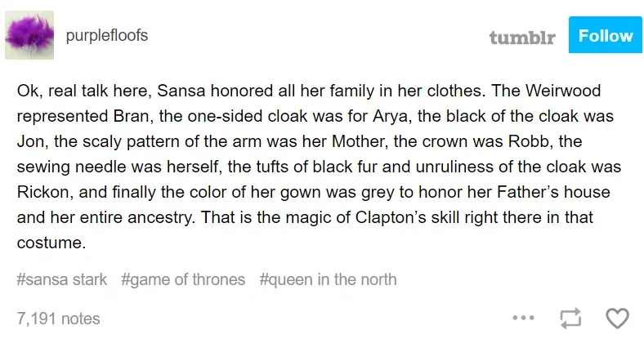Viewport: 644px width, 339px height.
Task: Browse the #game of thrones tag
Action: (183, 279)
